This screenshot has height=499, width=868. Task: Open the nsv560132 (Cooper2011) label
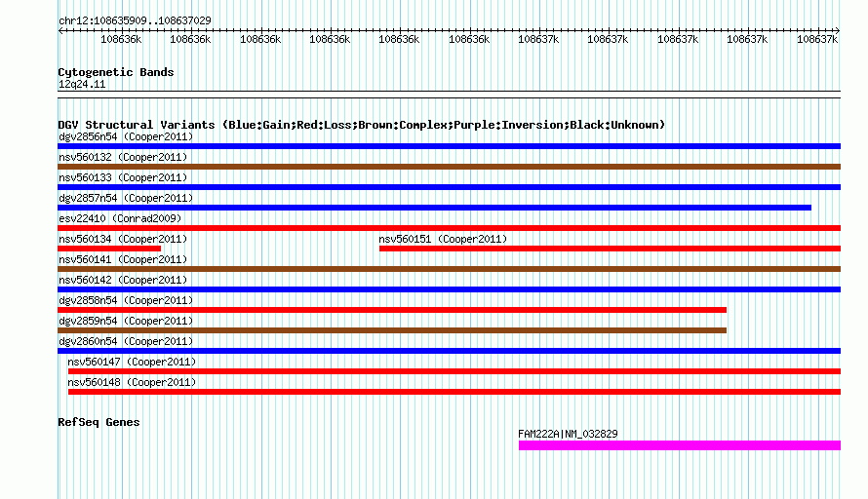click(x=123, y=157)
